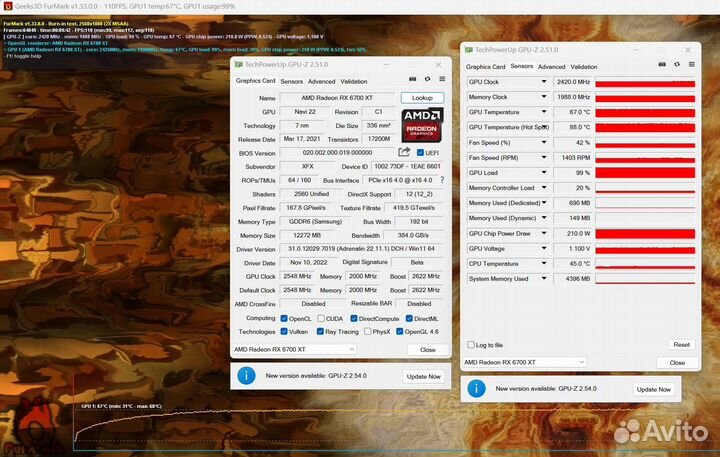This screenshot has height=457, width=720.
Task: Open GPU Chip Power Draw dropdown arrow
Action: tap(544, 233)
